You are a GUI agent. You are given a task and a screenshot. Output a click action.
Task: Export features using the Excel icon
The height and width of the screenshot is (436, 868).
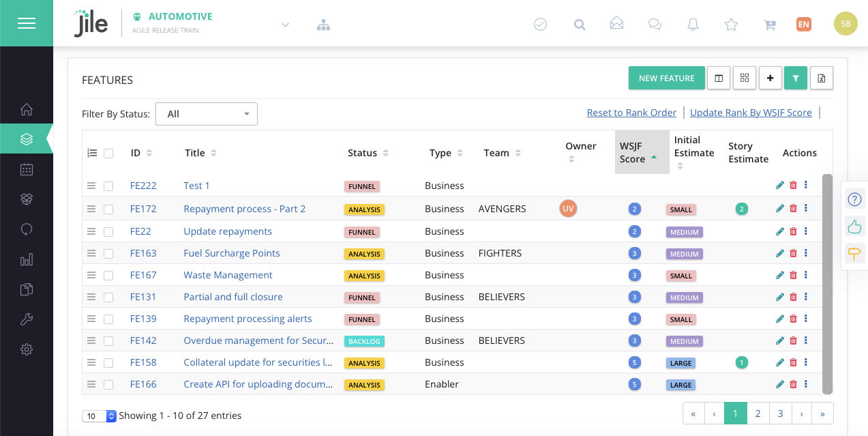click(821, 78)
